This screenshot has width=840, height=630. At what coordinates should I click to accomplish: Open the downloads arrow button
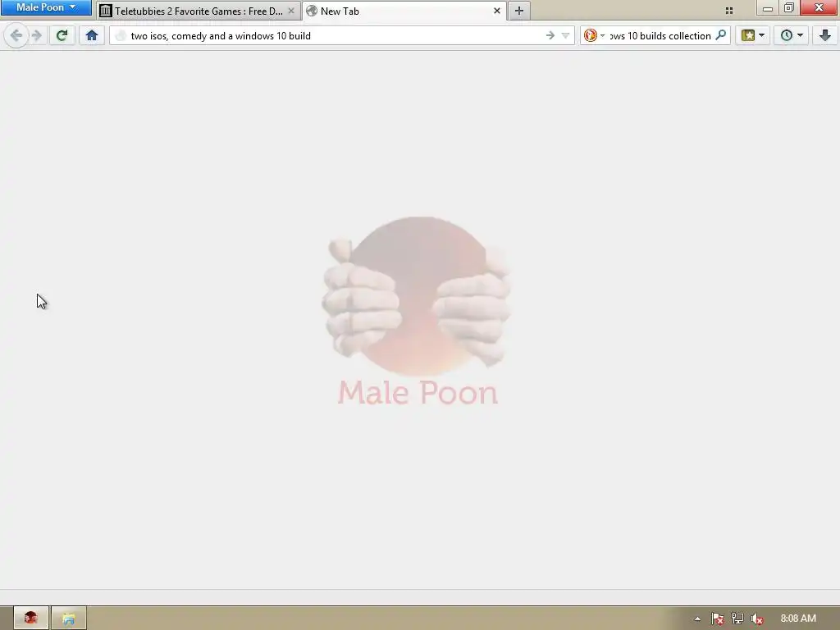pyautogui.click(x=825, y=36)
